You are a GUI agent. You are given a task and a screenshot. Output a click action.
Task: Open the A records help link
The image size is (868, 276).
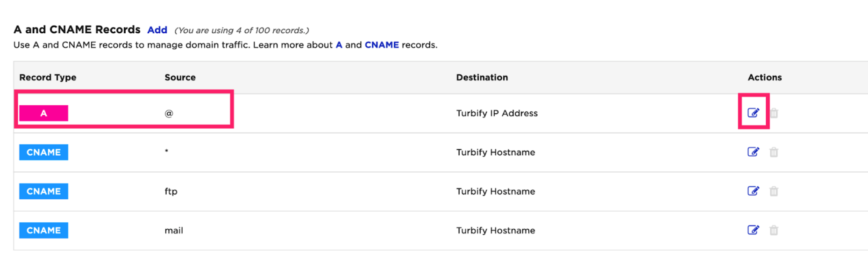point(339,45)
